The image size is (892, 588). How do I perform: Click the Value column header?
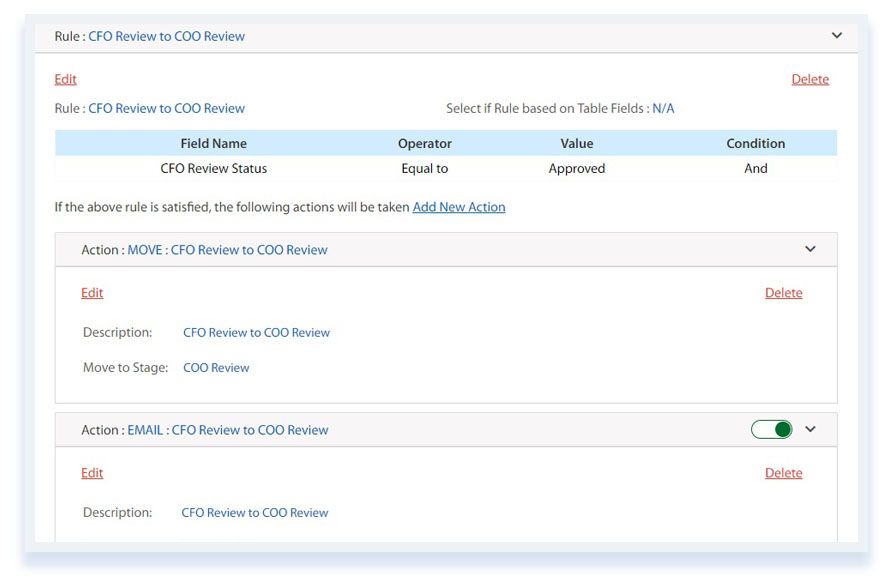tap(576, 143)
